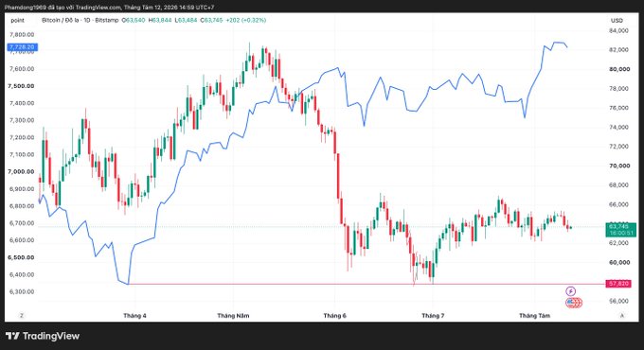Click the US flag economic events icon

(574, 303)
